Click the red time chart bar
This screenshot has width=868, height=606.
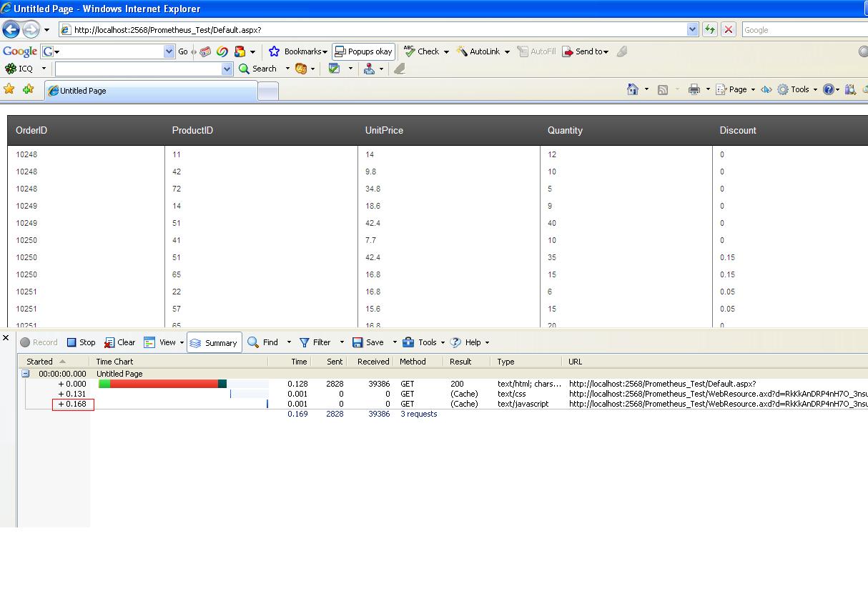tap(164, 384)
